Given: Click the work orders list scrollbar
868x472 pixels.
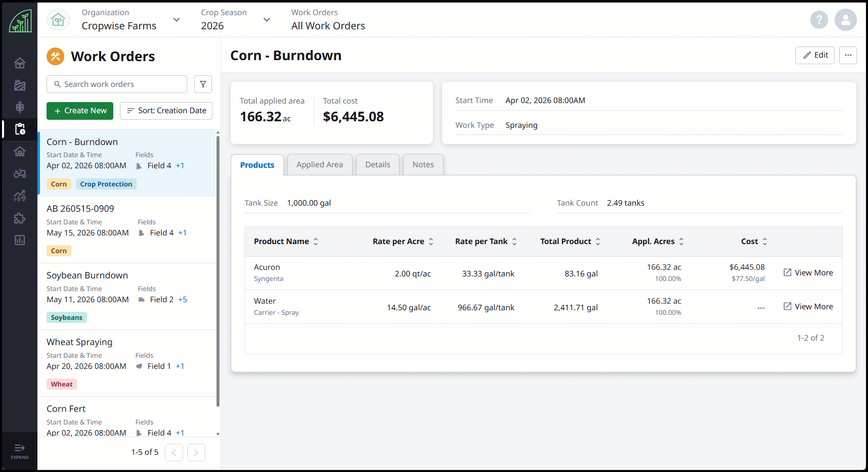Looking at the screenshot, I should 218,270.
